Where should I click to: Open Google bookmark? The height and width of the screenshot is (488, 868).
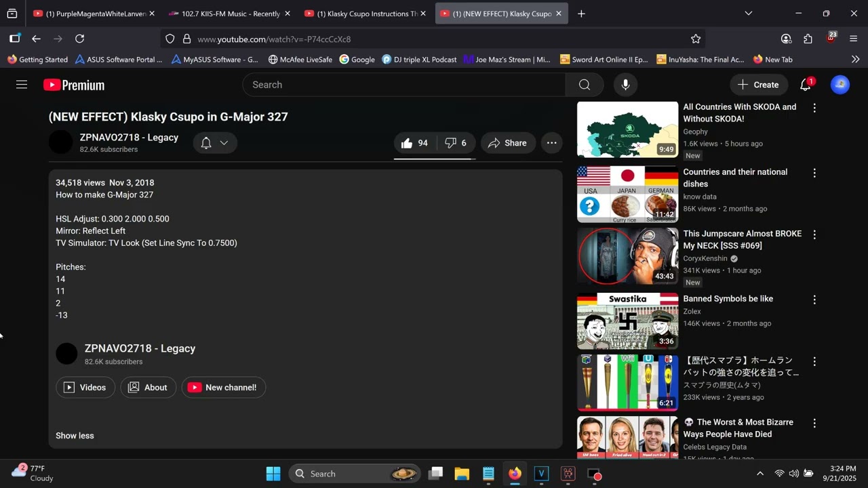coord(357,60)
